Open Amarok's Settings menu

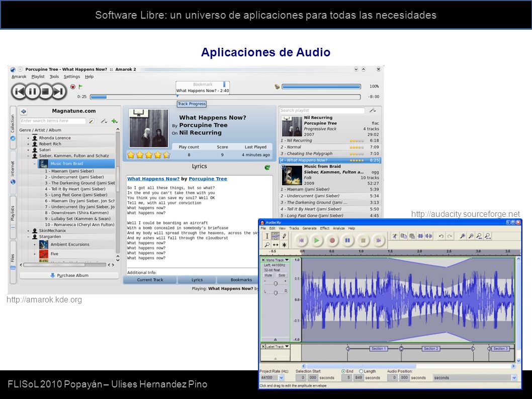(72, 77)
